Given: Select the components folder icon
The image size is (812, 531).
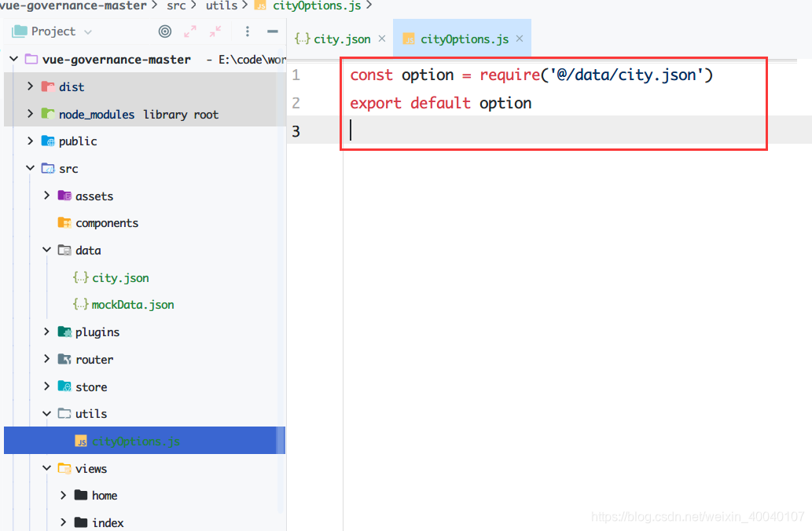Looking at the screenshot, I should 64,222.
